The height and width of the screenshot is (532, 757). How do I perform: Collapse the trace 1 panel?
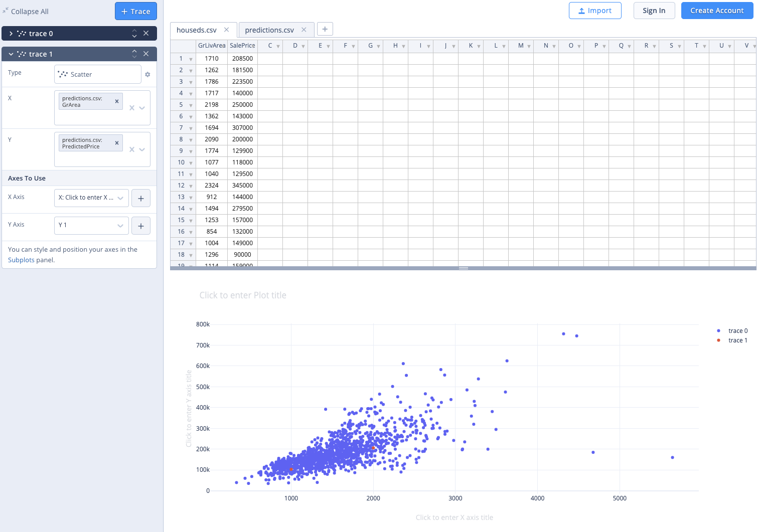coord(11,54)
